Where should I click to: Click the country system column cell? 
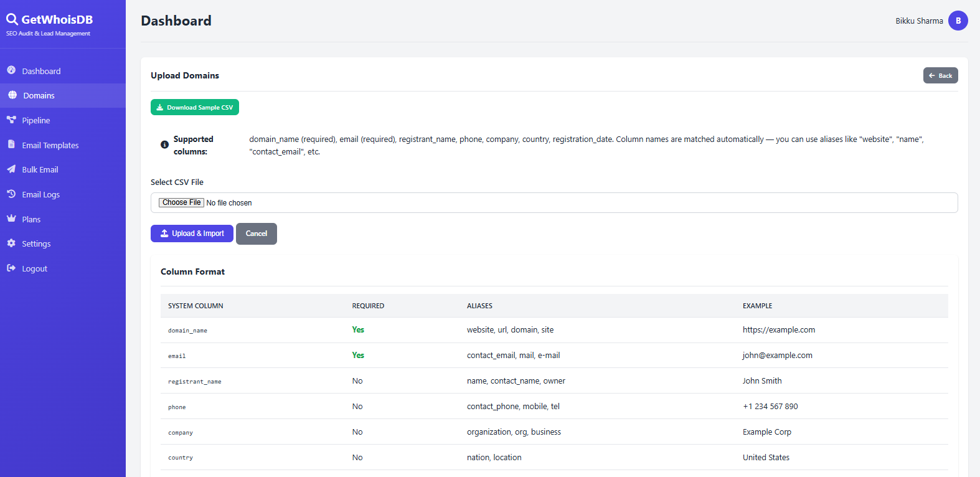[181, 458]
